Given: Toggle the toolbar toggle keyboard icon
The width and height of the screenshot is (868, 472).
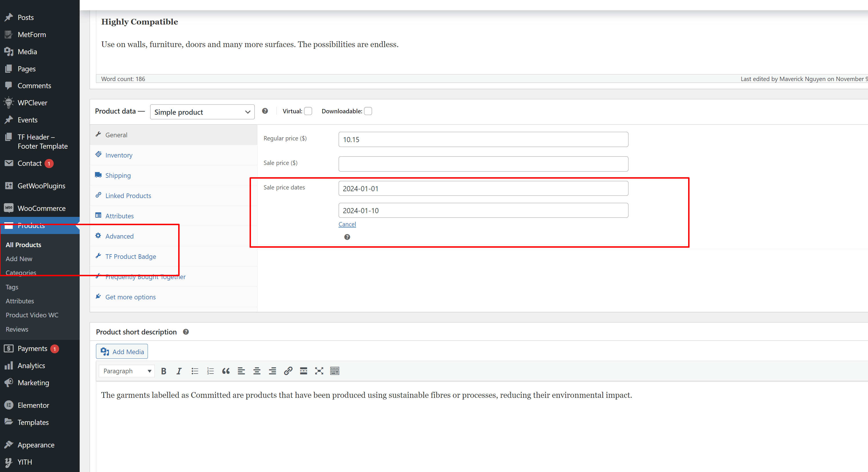Looking at the screenshot, I should pyautogui.click(x=335, y=371).
